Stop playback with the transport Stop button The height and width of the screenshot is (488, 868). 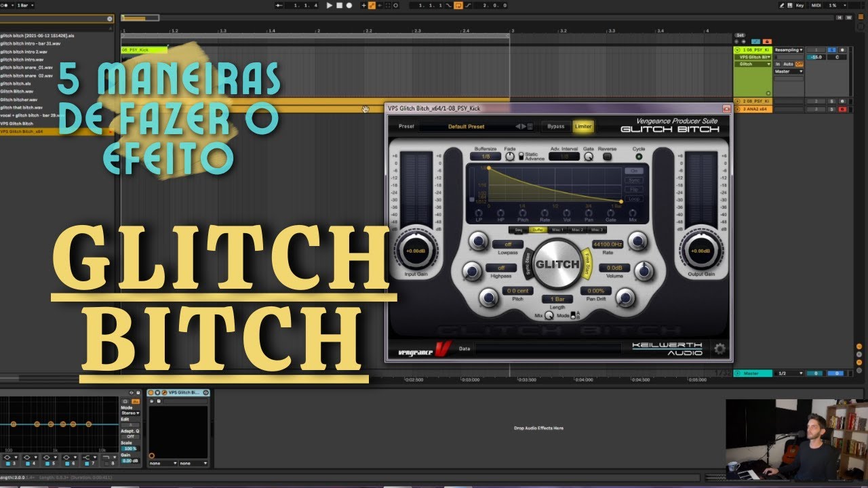tap(340, 5)
